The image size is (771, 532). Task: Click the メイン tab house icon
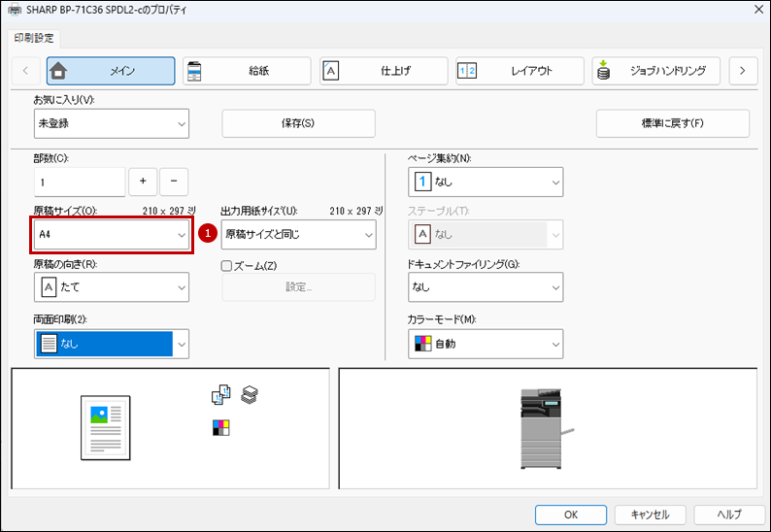click(59, 71)
